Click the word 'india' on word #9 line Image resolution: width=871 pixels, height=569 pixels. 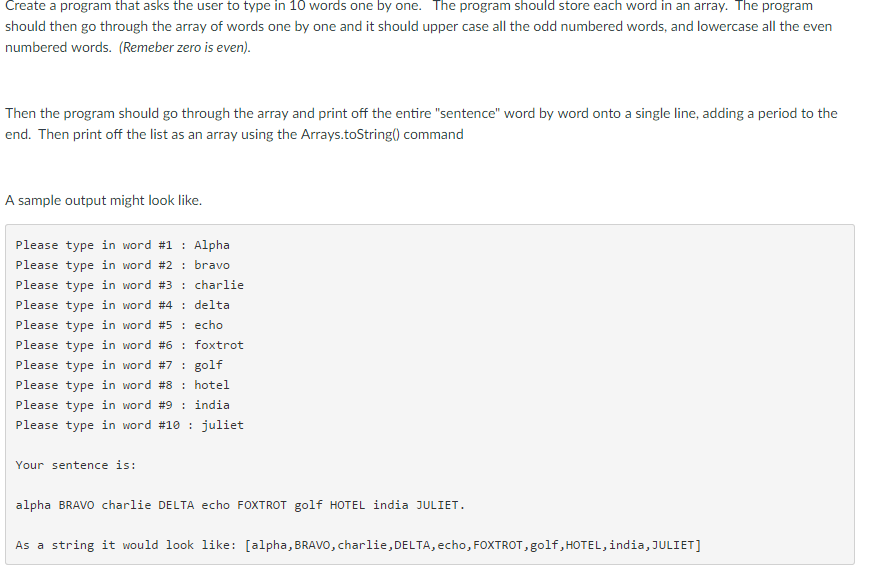click(212, 405)
